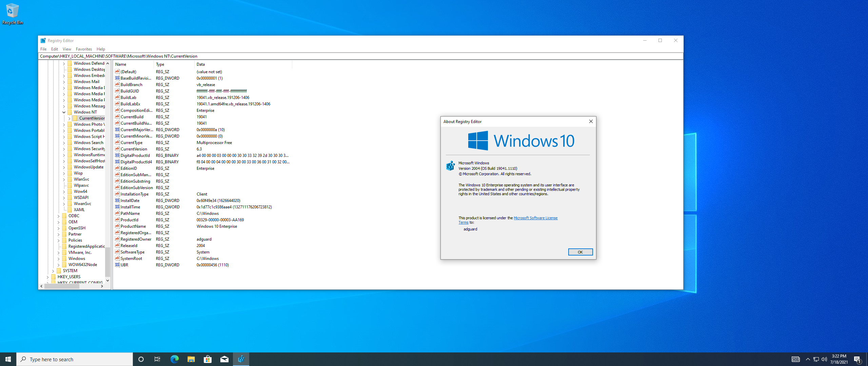This screenshot has width=868, height=366.
Task: Select the ReleaseId value row
Action: (x=202, y=246)
